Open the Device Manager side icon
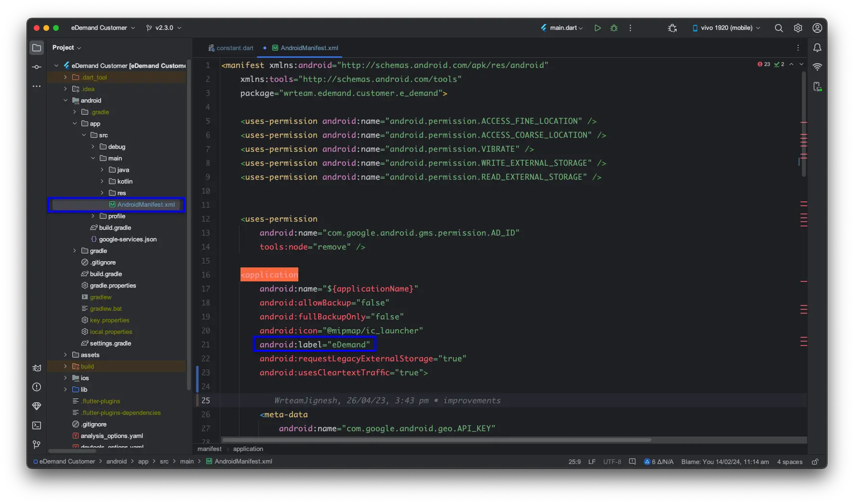 click(x=817, y=86)
